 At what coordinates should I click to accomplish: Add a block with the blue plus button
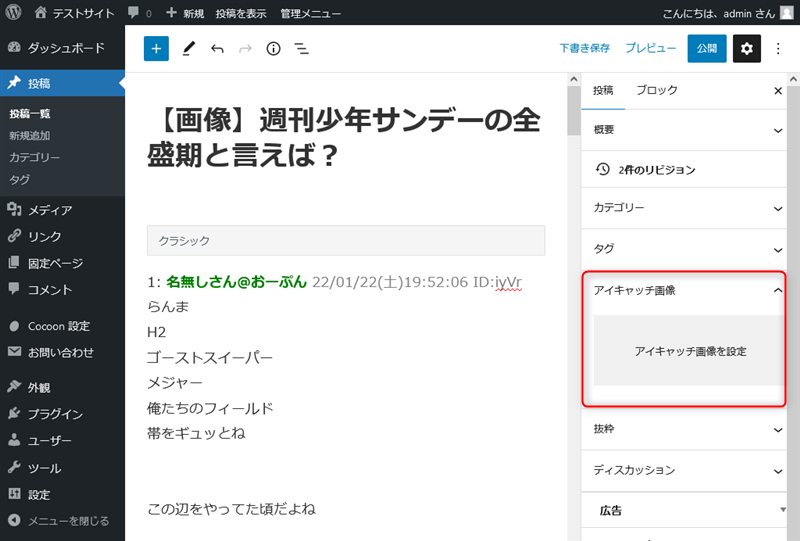(x=156, y=48)
